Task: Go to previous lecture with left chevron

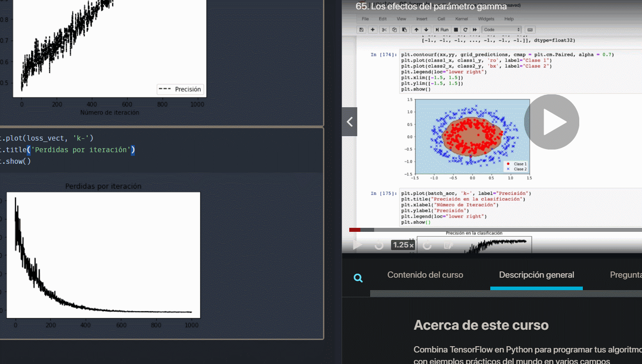Action: click(350, 122)
